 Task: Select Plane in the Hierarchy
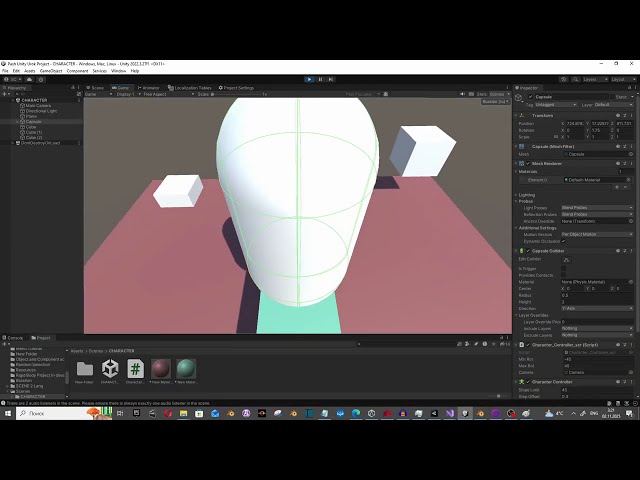click(31, 116)
